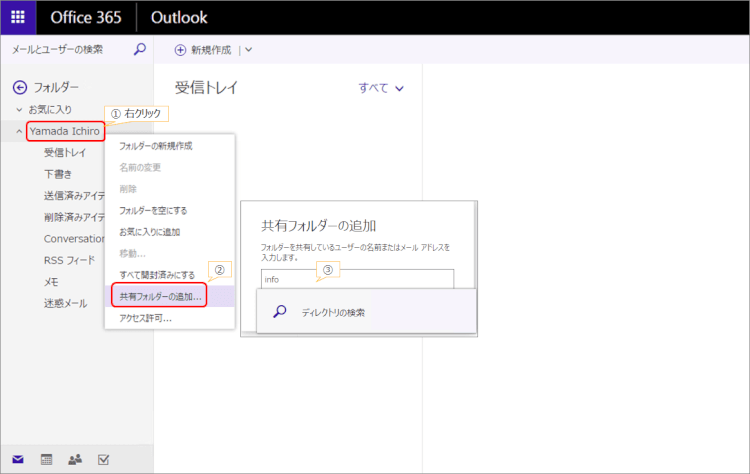Expand the 新規作成 dropdown arrow
This screenshot has width=750, height=474.
[x=249, y=50]
